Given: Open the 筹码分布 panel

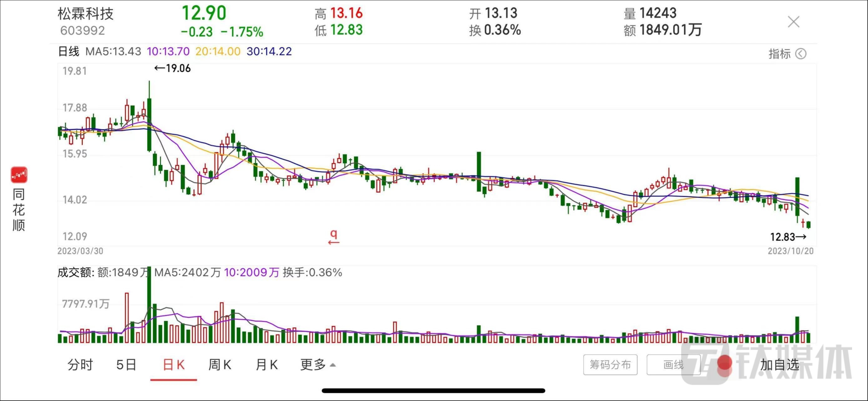Looking at the screenshot, I should pos(610,365).
